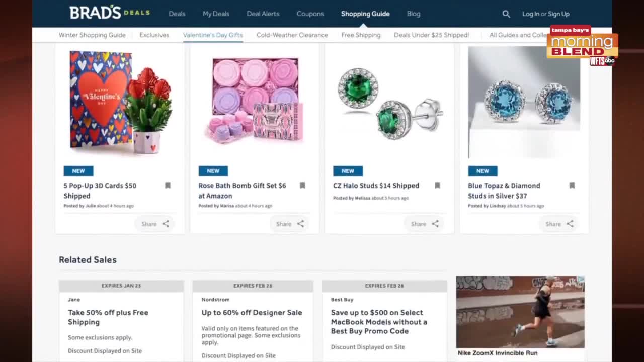
Task: Select Shopping Guide in the navigation
Action: click(x=365, y=14)
